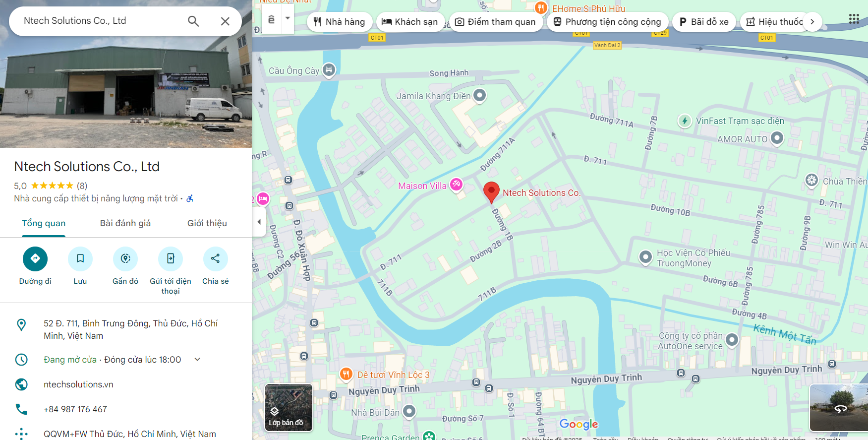Click the Google logo on map
868x440 pixels.
[x=579, y=424]
